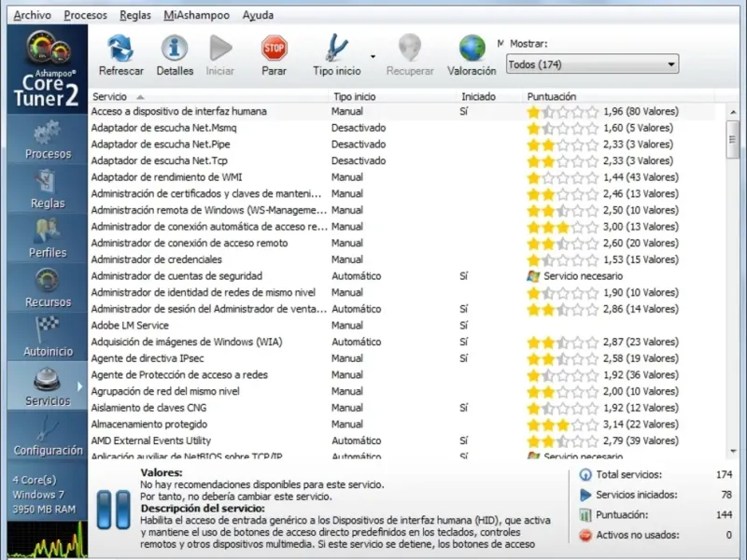The width and height of the screenshot is (747, 560).
Task: Open the Ayuda menu
Action: [259, 15]
